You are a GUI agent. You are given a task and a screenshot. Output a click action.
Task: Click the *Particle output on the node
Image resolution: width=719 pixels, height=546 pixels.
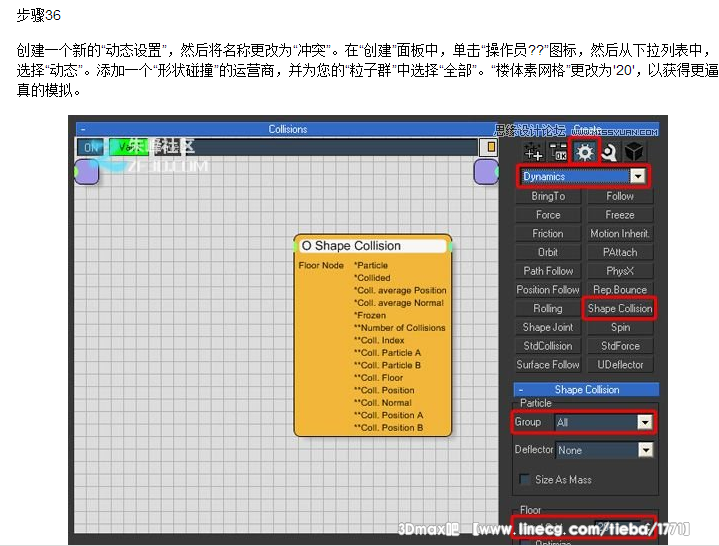371,265
